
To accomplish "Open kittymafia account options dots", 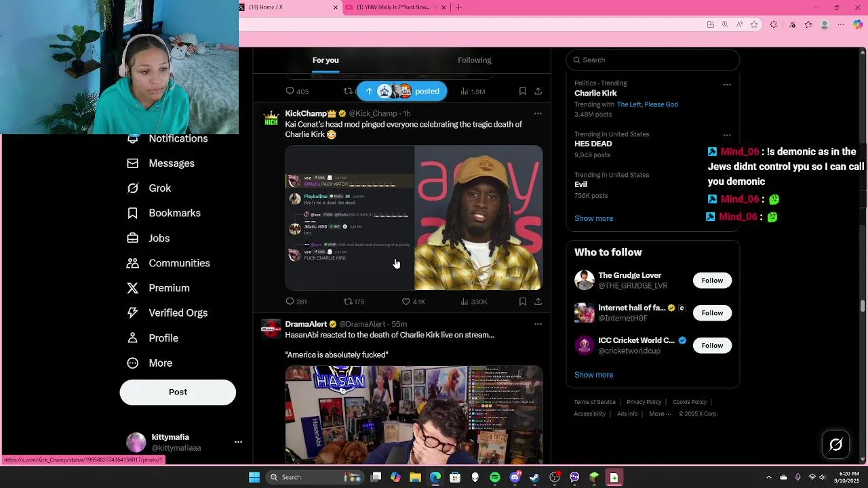I will click(x=238, y=442).
